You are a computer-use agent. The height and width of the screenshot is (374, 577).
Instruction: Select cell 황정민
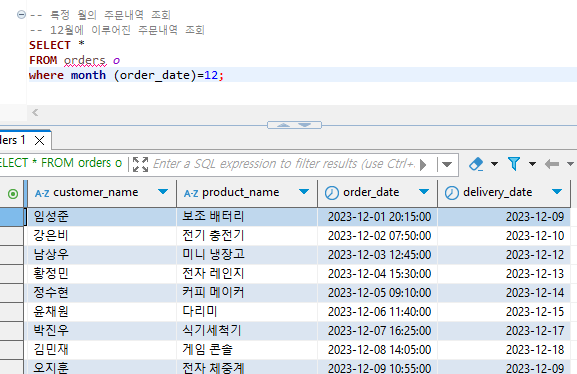[x=102, y=274]
